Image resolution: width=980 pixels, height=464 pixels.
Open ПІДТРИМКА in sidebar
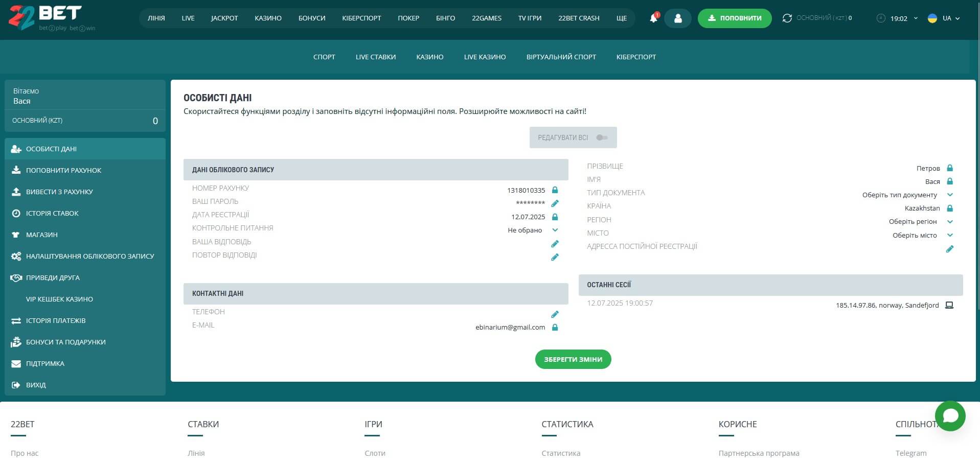pyautogui.click(x=85, y=363)
